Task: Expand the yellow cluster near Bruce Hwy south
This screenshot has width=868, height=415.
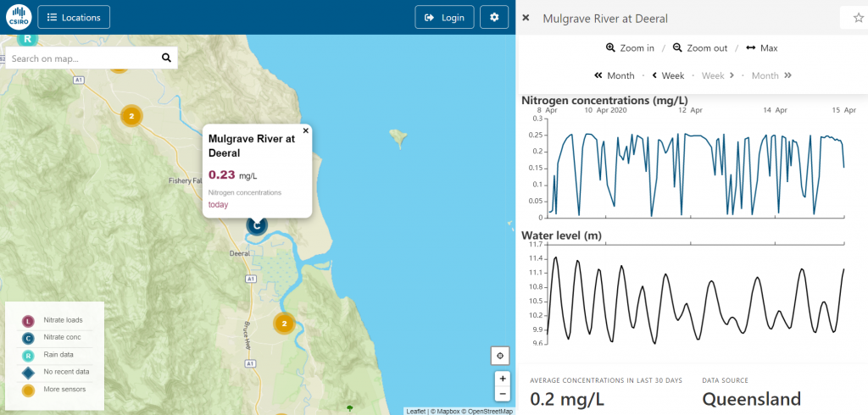Action: click(284, 323)
